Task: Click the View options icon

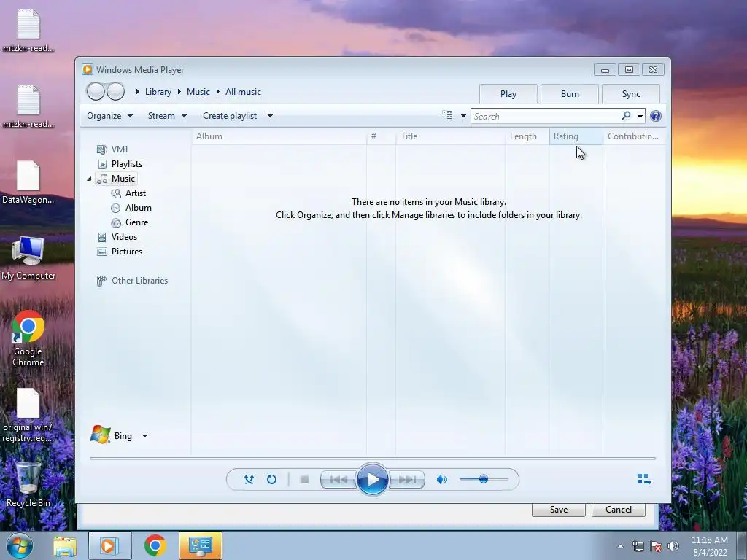Action: [x=447, y=116]
